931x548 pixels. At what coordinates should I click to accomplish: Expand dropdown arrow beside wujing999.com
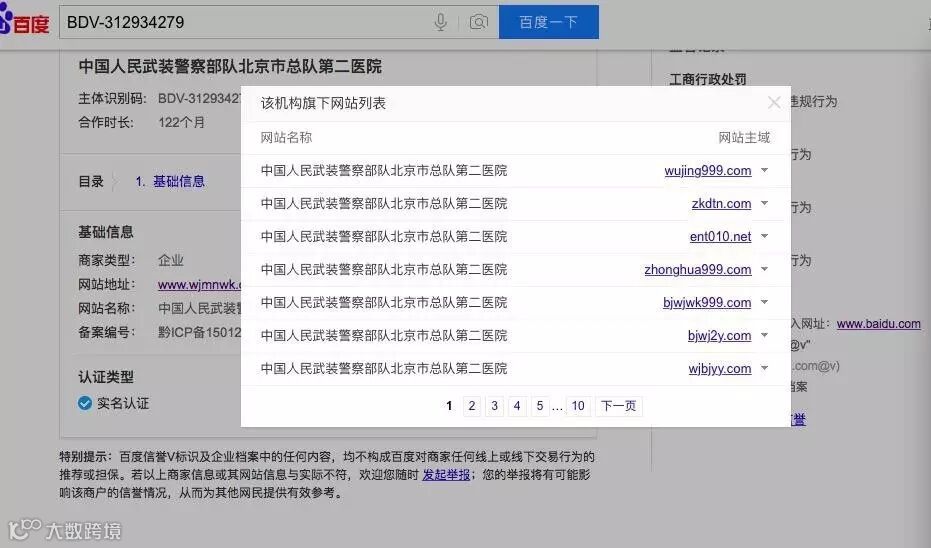coord(765,170)
